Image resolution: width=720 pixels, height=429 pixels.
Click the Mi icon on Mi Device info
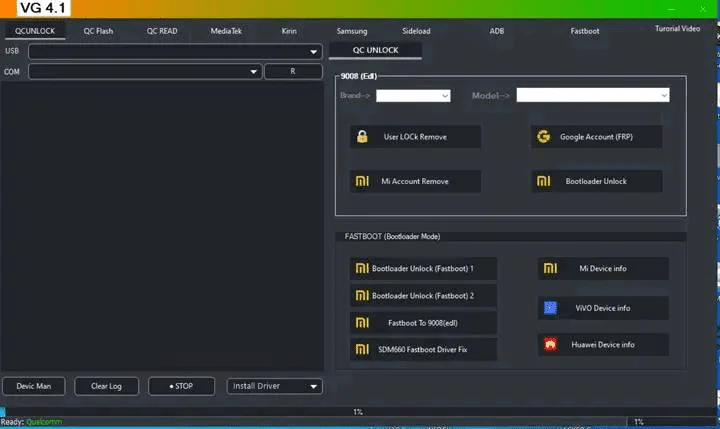click(x=550, y=268)
